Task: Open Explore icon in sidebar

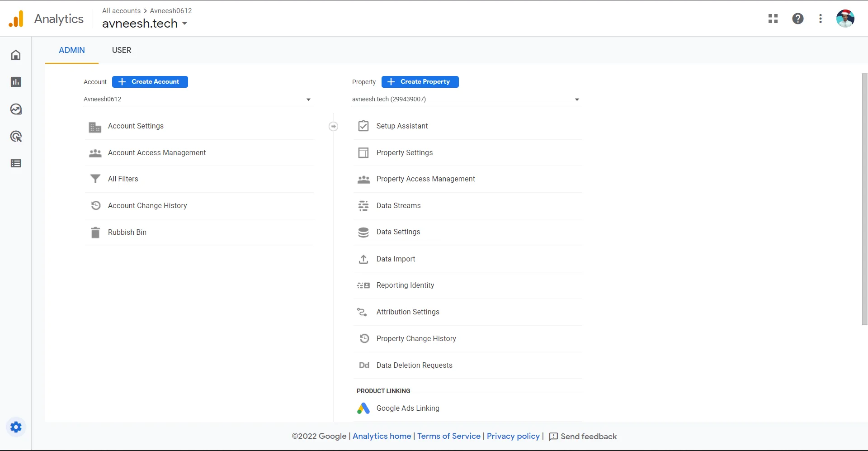Action: coord(16,109)
